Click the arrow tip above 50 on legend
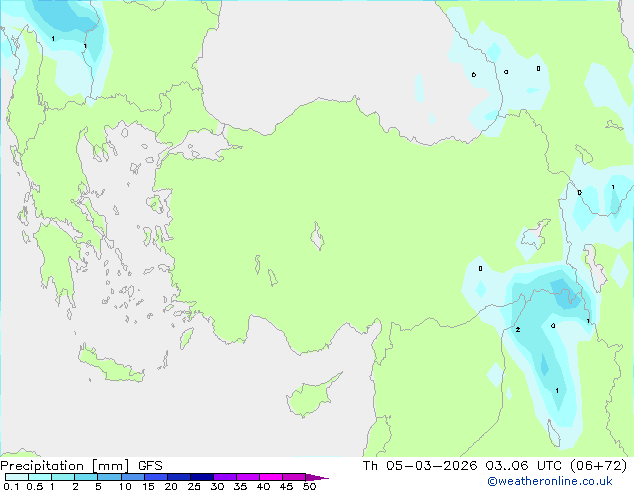This screenshot has width=634, height=490. (x=317, y=477)
